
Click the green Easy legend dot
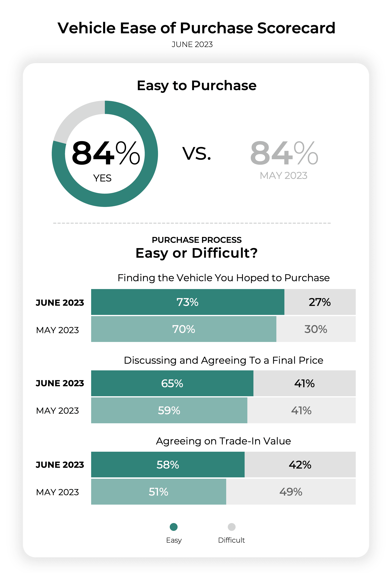174,527
